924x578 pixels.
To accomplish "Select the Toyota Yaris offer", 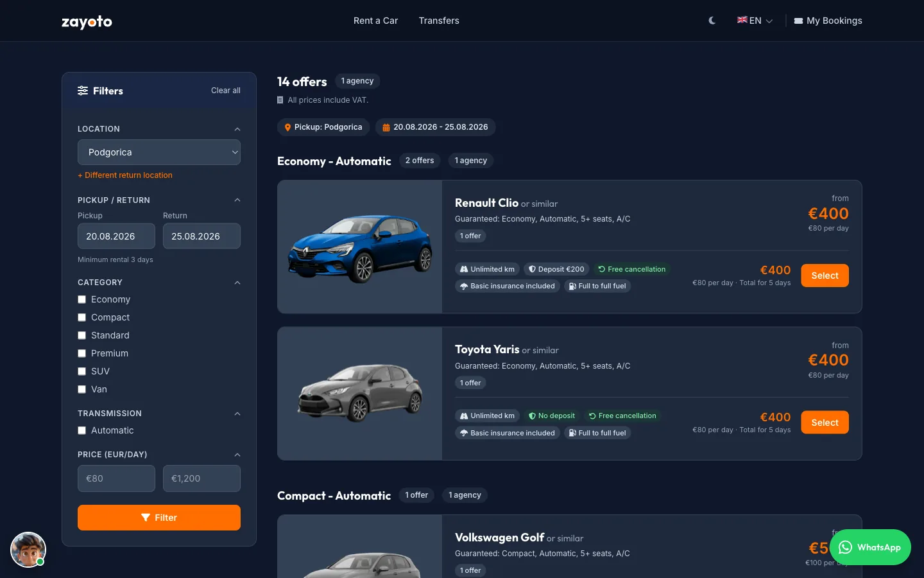I will click(x=825, y=423).
